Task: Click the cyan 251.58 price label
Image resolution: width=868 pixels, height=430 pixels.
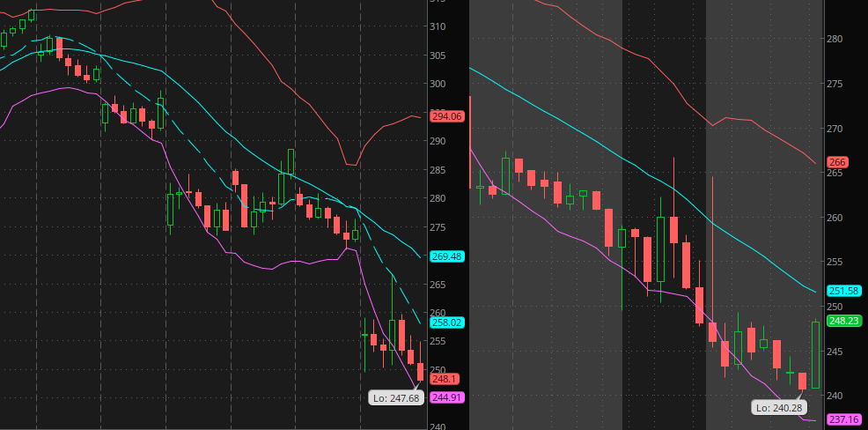Action: pos(846,291)
